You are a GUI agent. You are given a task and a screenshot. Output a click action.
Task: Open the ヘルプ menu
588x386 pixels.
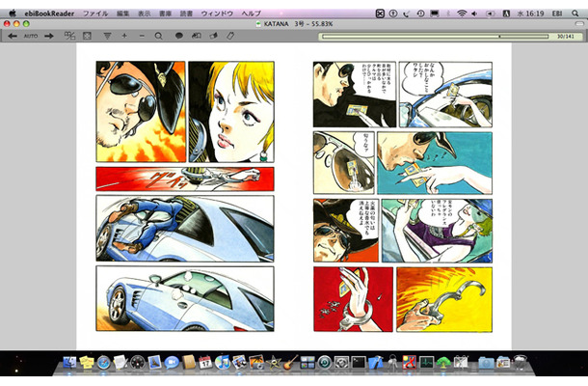pyautogui.click(x=251, y=14)
